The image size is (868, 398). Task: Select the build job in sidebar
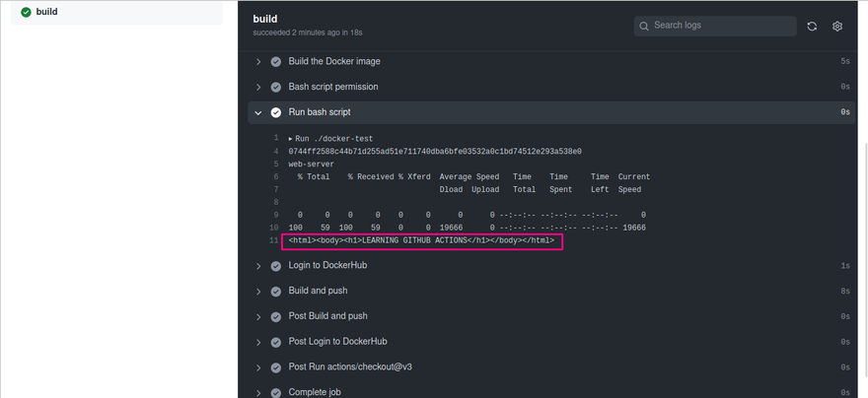(116, 12)
